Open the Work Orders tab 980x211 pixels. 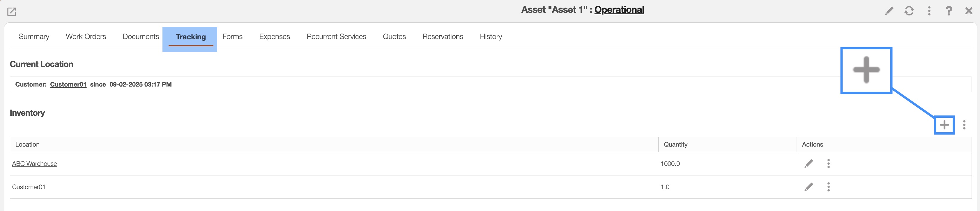(x=86, y=36)
